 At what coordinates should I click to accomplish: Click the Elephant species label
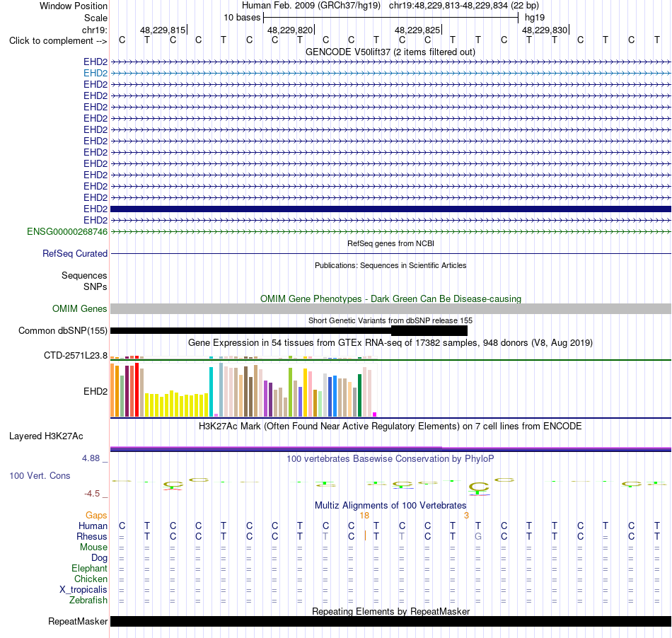[90, 569]
